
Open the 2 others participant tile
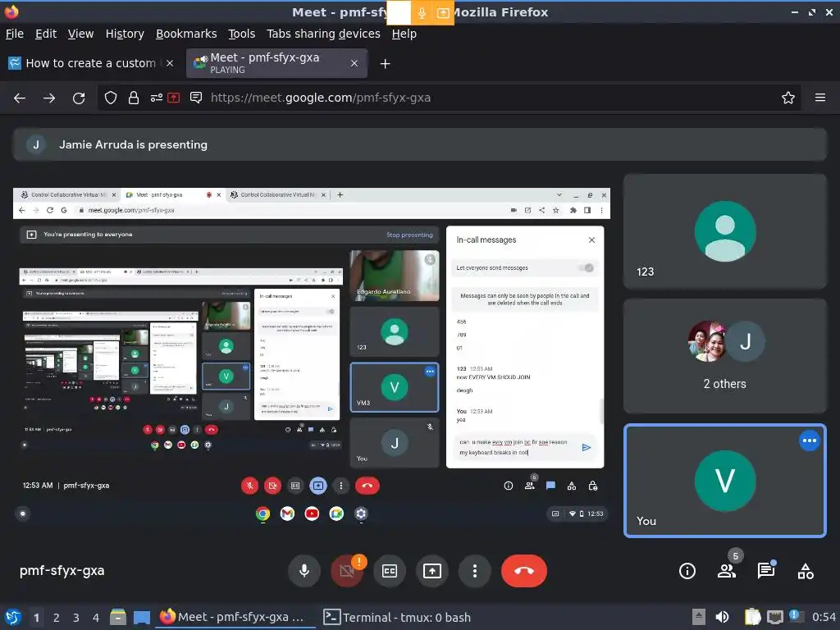coord(725,356)
